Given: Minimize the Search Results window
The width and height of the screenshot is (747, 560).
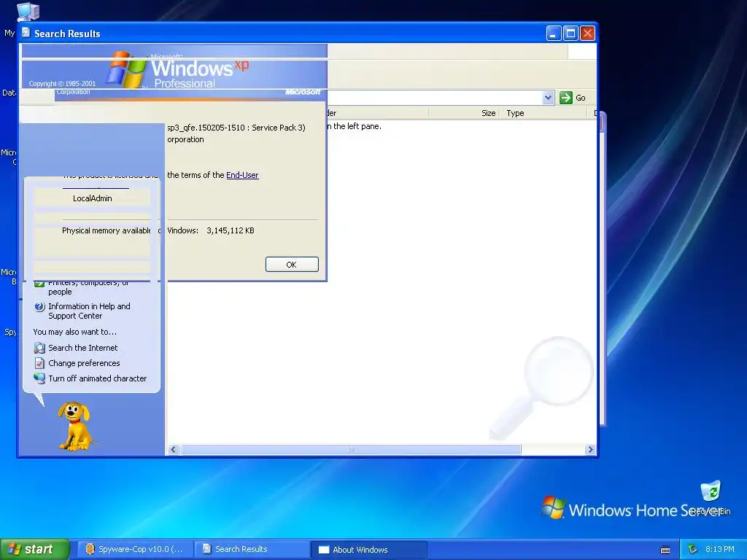Looking at the screenshot, I should pos(553,34).
